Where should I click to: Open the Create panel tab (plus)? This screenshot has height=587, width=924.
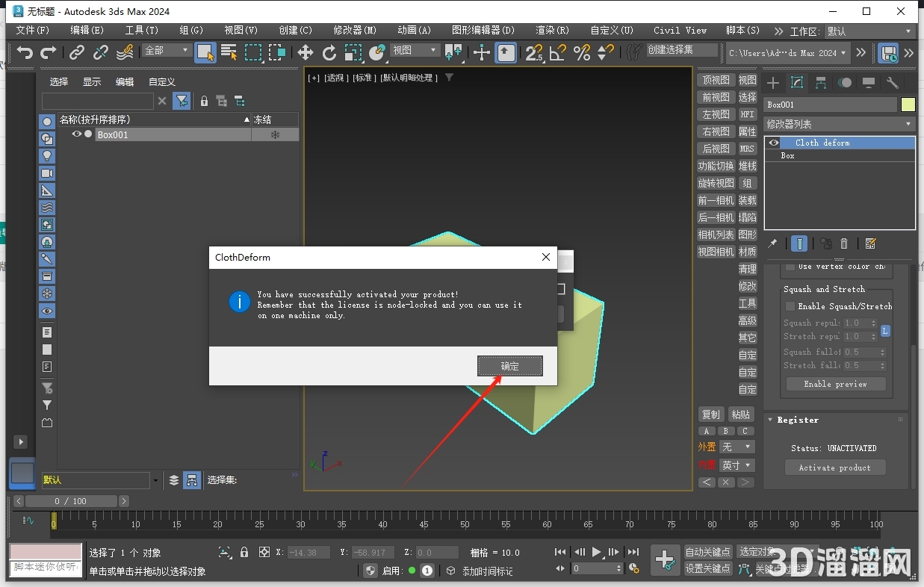click(x=774, y=83)
